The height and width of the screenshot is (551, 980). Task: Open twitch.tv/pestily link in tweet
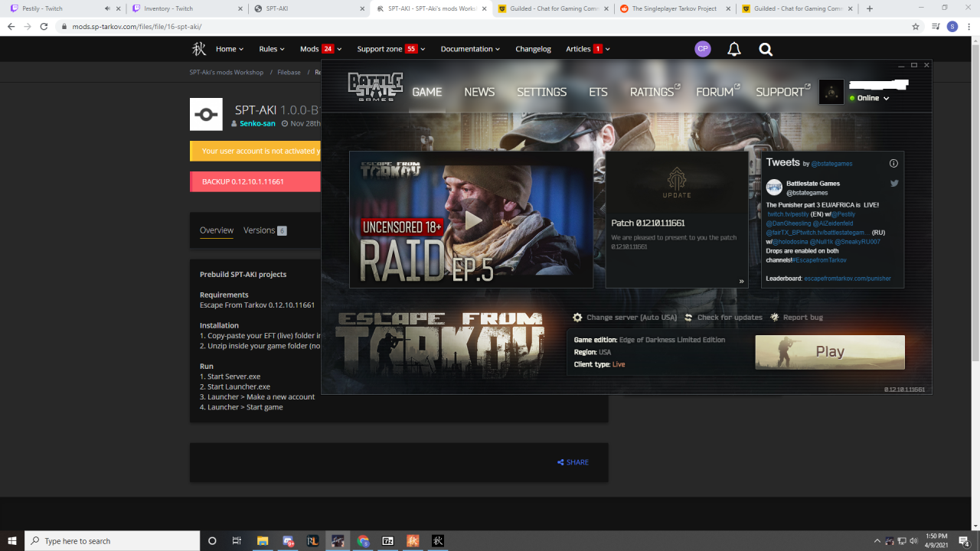[x=788, y=214]
